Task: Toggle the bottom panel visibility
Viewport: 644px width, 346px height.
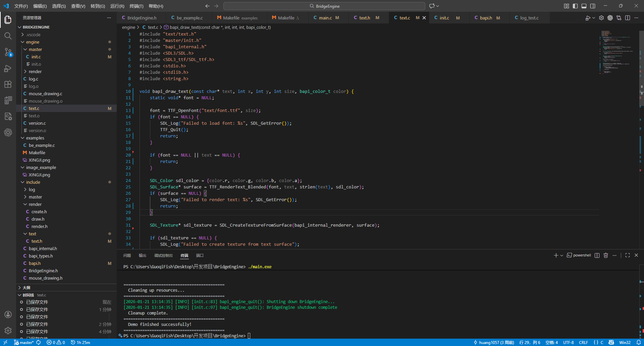Action: click(x=584, y=6)
